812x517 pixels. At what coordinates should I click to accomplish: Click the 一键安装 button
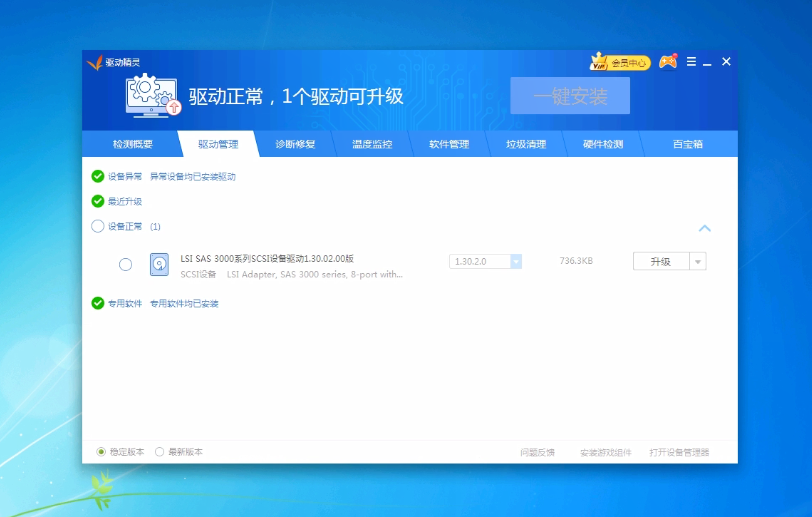[x=570, y=96]
